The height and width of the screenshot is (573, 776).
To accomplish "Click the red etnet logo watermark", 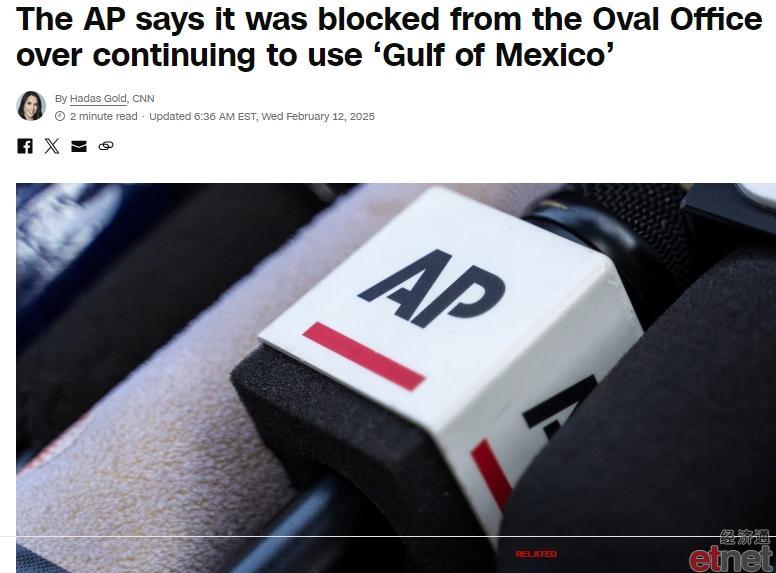I will click(x=730, y=559).
